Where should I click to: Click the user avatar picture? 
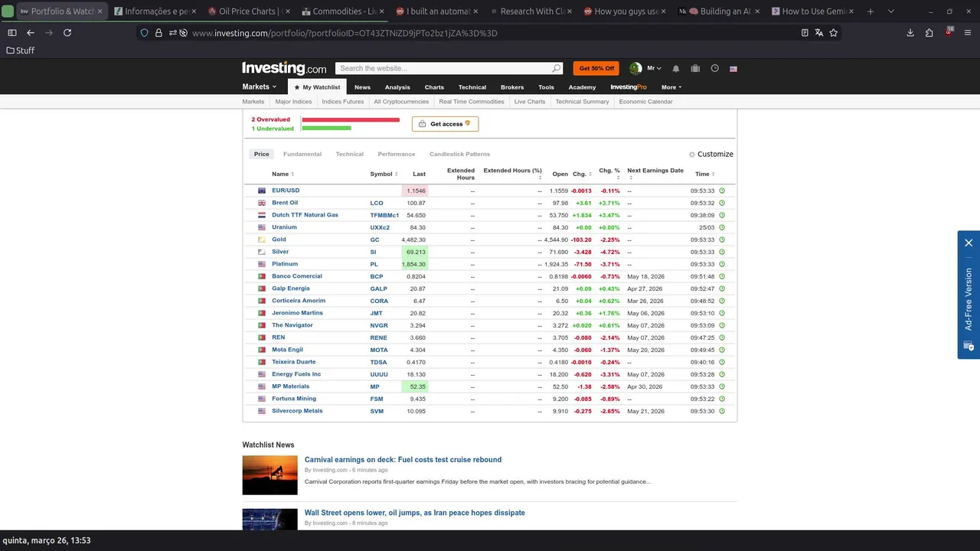tap(635, 68)
